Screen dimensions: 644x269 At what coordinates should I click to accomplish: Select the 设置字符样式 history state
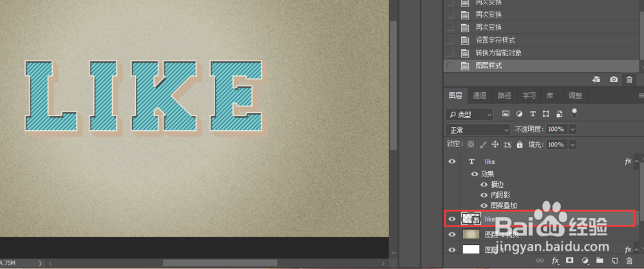tap(541, 40)
